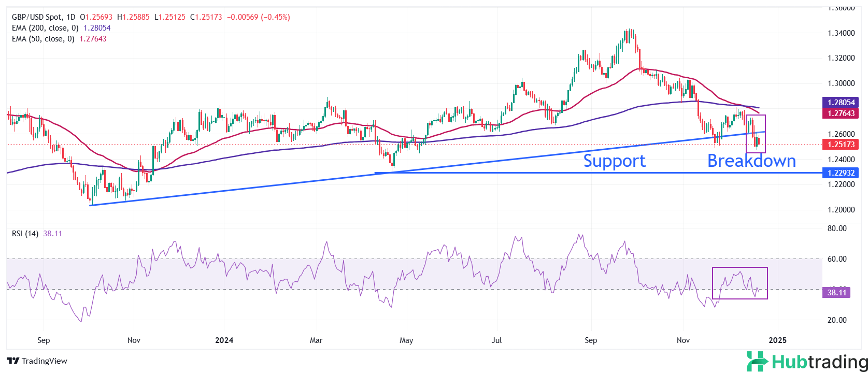This screenshot has width=868, height=372.
Task: Select the 'Breakdown' text annotation
Action: pos(751,161)
